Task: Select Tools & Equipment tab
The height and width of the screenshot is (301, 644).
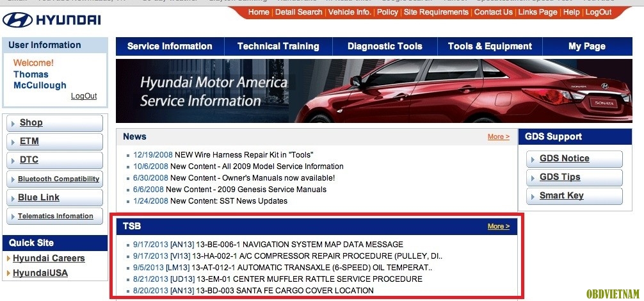Action: [490, 46]
